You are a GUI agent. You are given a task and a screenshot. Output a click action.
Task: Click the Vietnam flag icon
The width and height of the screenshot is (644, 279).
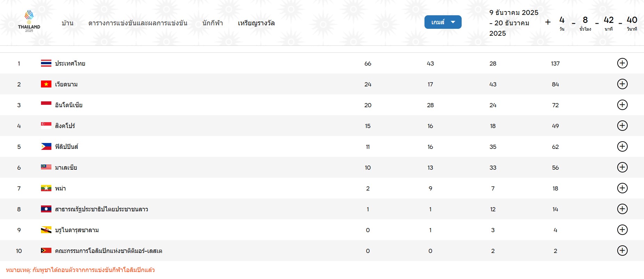pyautogui.click(x=46, y=84)
